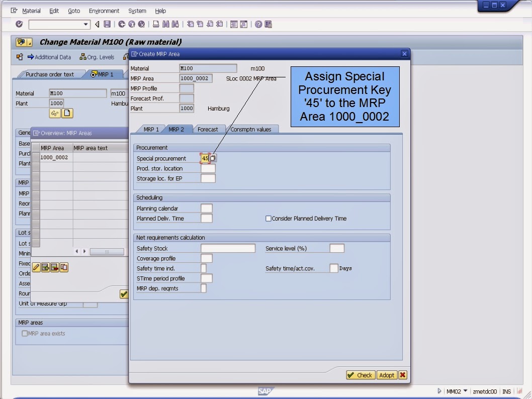Click the copy icon in the MRP Areas panel

(64, 267)
